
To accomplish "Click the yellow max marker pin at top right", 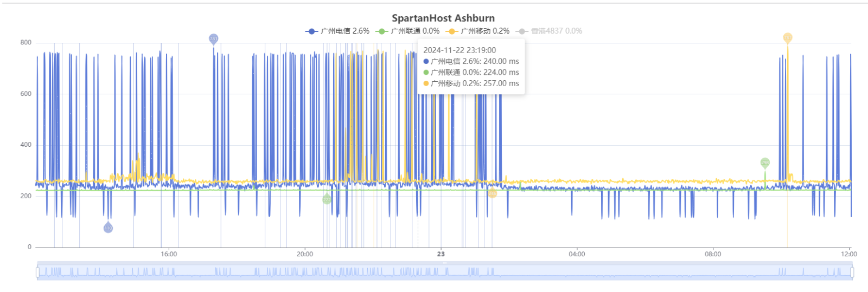I will tap(788, 37).
